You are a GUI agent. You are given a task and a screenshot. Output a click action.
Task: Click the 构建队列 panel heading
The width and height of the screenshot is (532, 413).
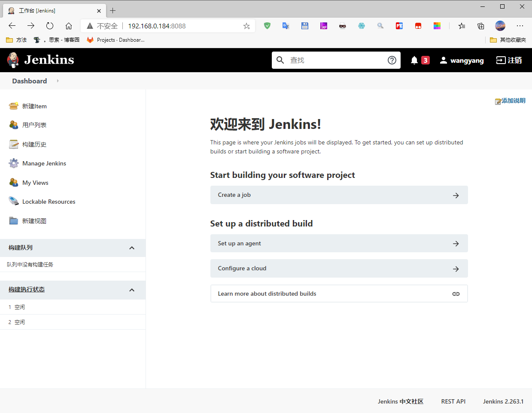(x=21, y=248)
